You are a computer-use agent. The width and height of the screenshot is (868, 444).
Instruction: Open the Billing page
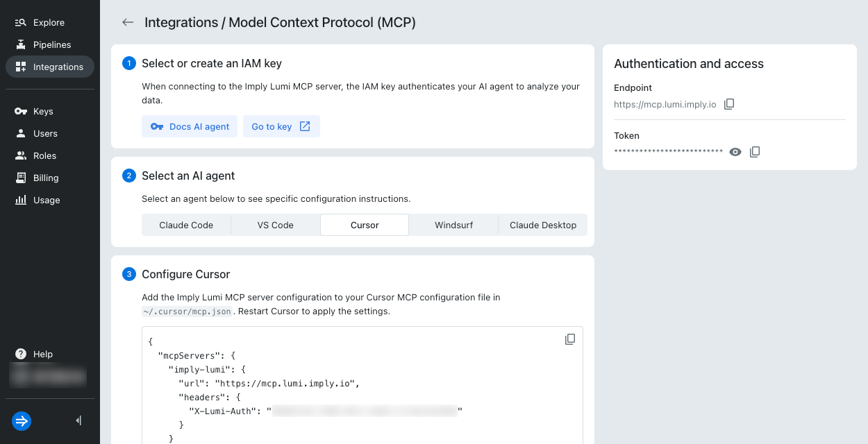[46, 178]
